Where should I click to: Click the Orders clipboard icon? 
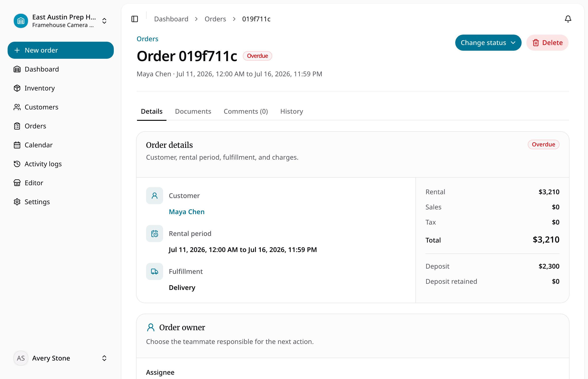click(17, 126)
